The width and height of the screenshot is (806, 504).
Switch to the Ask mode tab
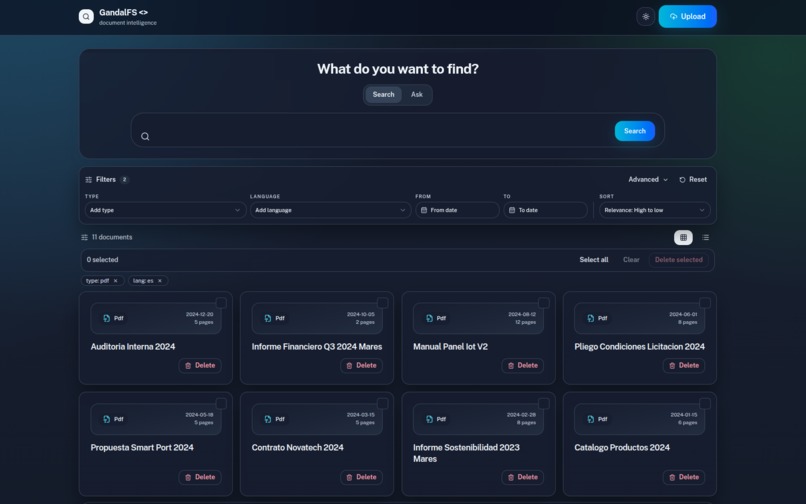pos(416,95)
